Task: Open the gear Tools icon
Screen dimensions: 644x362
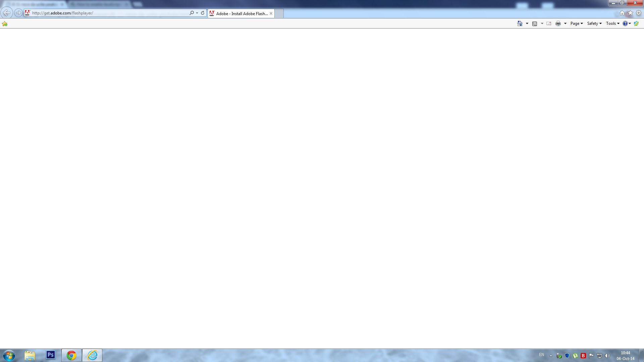Action: (639, 13)
